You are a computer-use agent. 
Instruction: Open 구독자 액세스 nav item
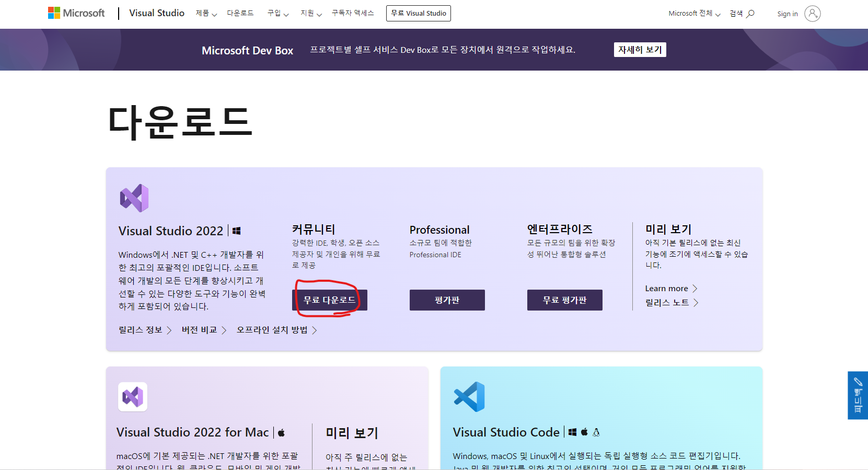353,13
